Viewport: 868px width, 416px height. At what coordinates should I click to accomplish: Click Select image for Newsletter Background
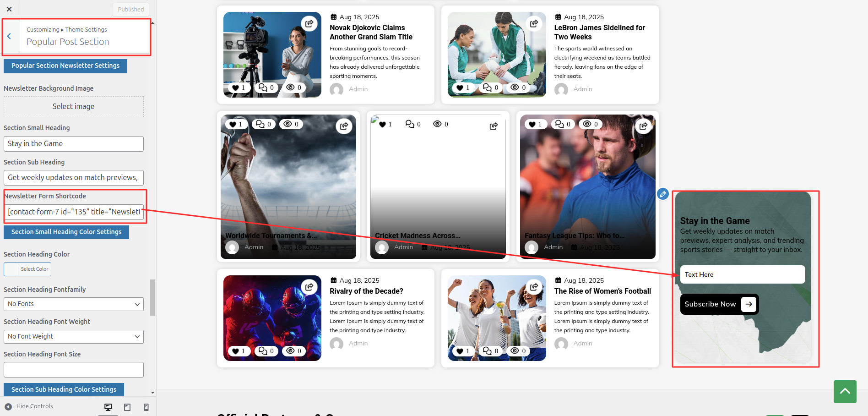(73, 106)
